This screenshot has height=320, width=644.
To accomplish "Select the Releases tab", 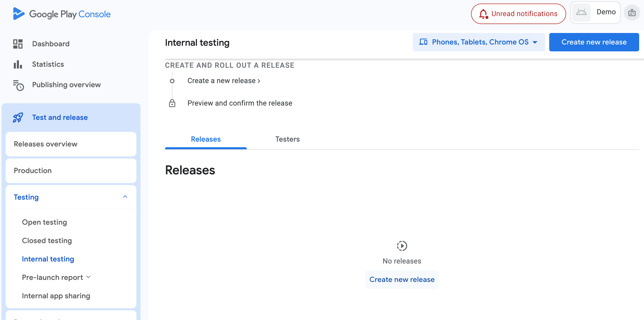I will [206, 139].
